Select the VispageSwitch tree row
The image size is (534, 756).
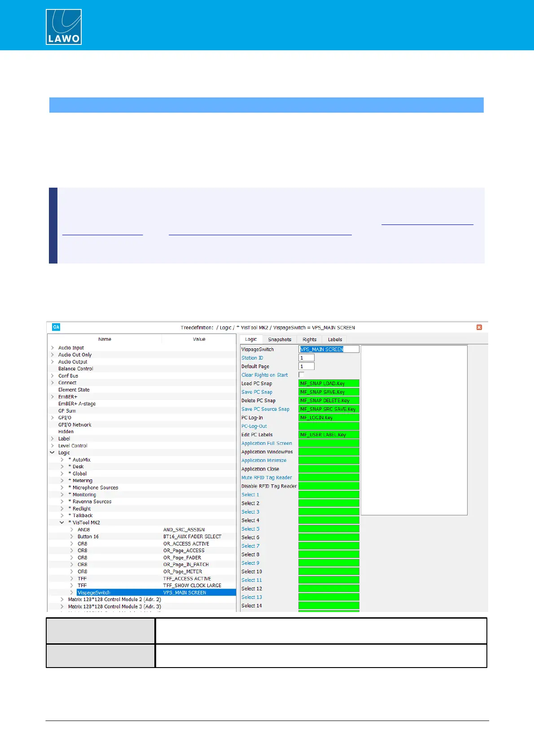pos(141,593)
